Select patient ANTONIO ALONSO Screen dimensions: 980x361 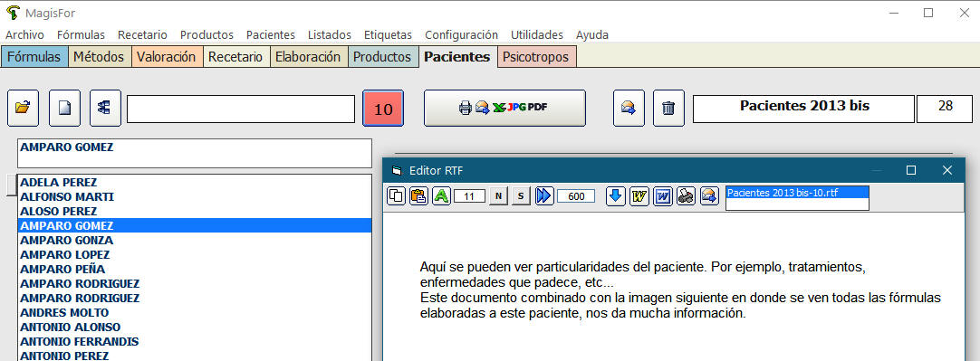click(x=195, y=327)
